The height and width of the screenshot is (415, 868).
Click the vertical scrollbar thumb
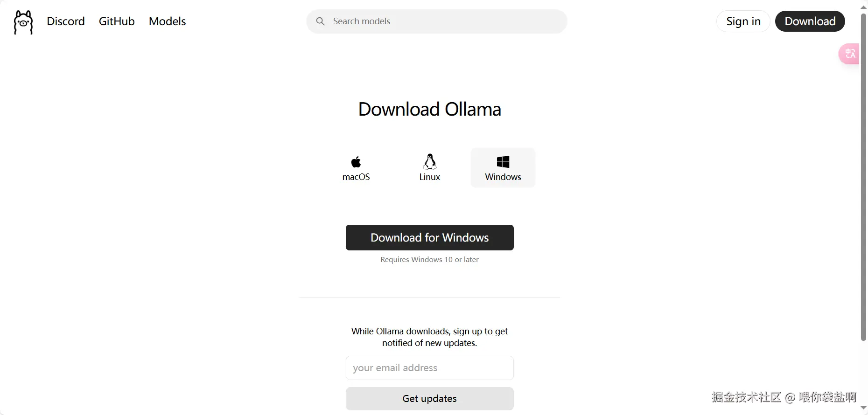coord(863,177)
